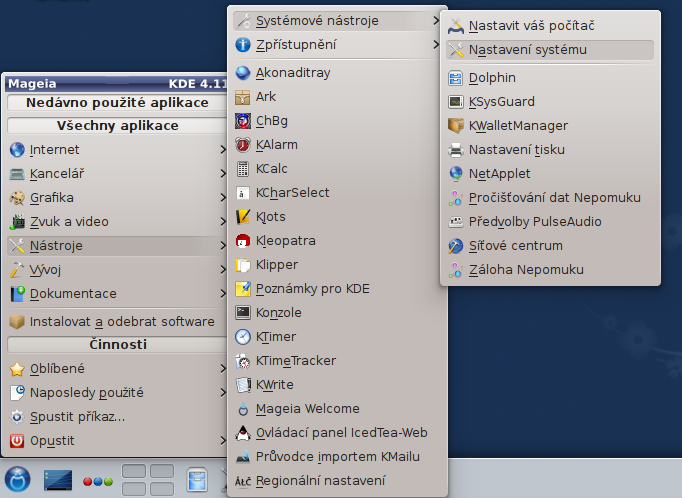Viewport: 682px width, 498px height.
Task: Select Nastavit váš počítač
Action: tap(550, 26)
